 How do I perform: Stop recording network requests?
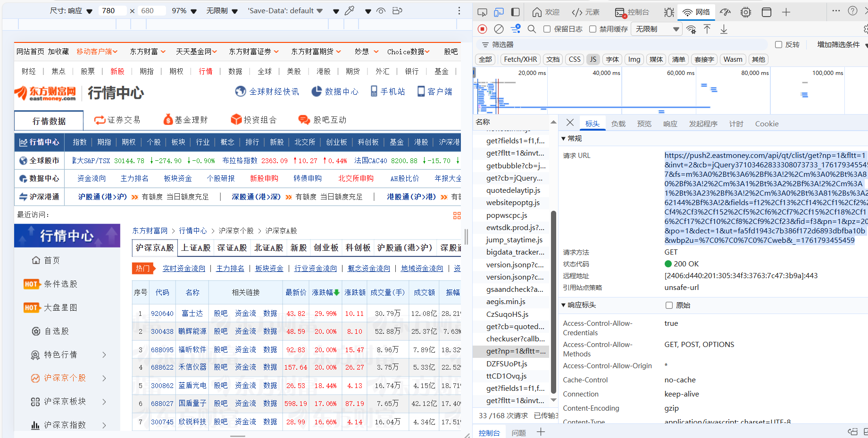[x=482, y=29]
